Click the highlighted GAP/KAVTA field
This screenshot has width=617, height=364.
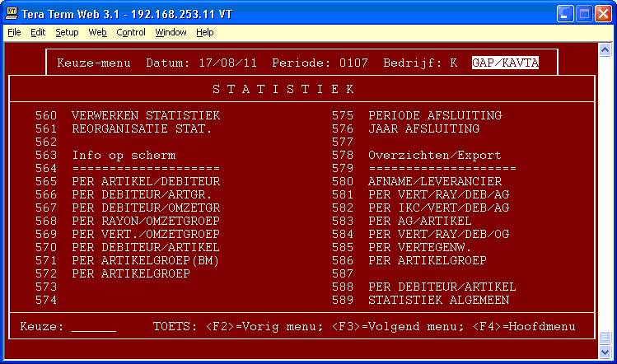point(505,63)
